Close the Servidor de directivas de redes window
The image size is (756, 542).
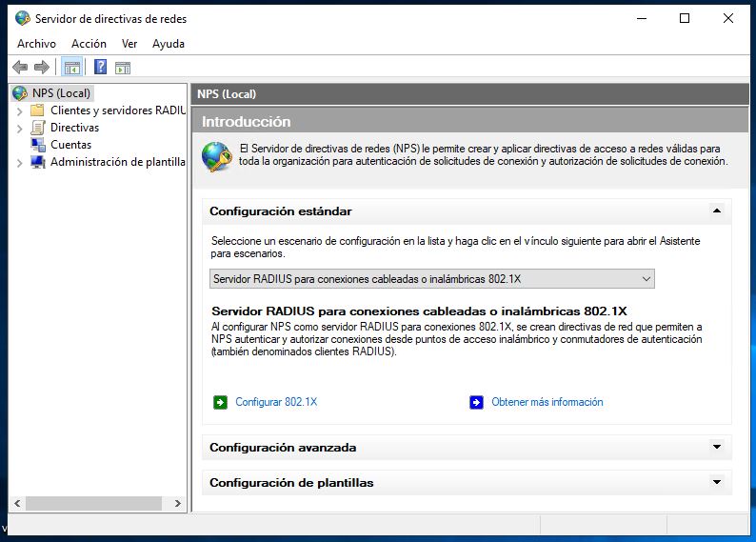click(728, 18)
